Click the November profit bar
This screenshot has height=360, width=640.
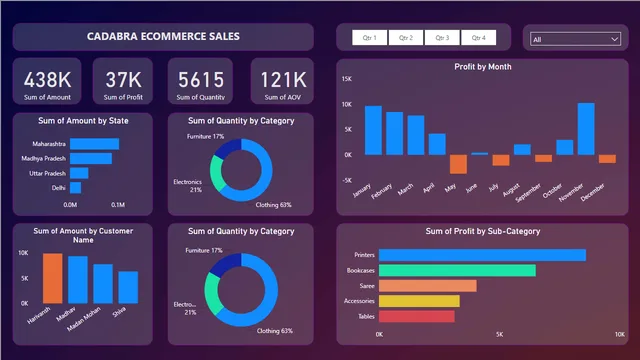[x=586, y=129]
